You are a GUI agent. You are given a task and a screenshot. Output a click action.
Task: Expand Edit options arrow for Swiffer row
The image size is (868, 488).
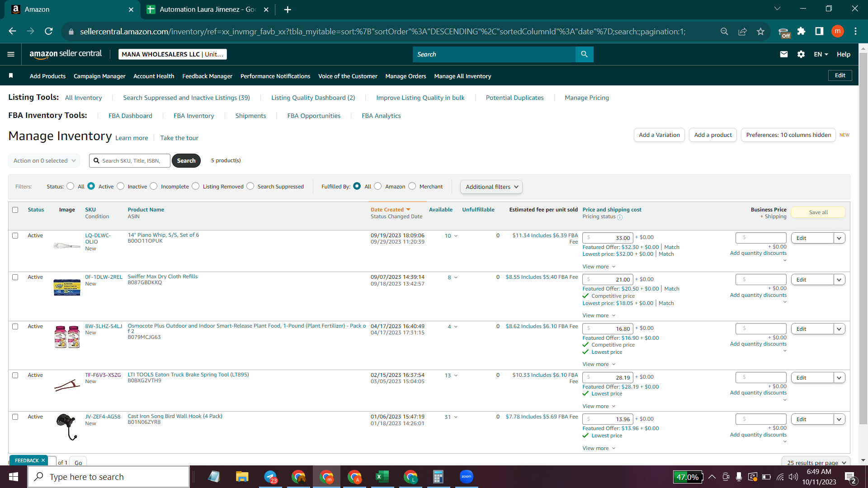(x=840, y=280)
